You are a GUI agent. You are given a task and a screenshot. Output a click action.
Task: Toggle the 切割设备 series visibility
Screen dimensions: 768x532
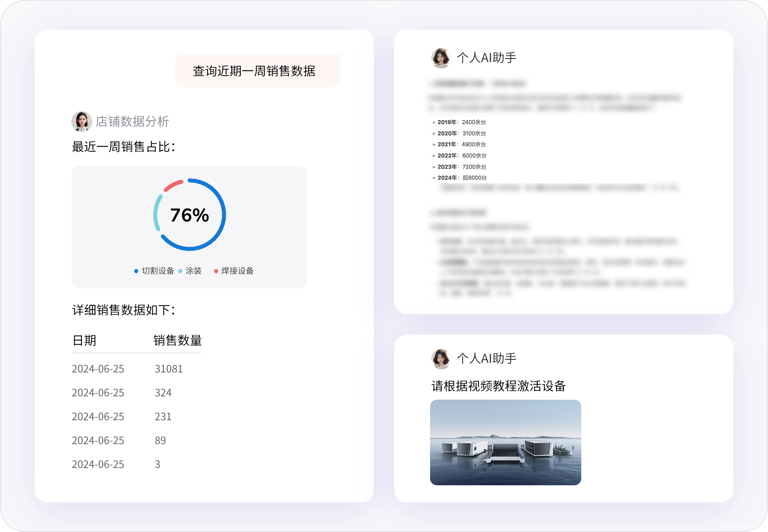154,271
